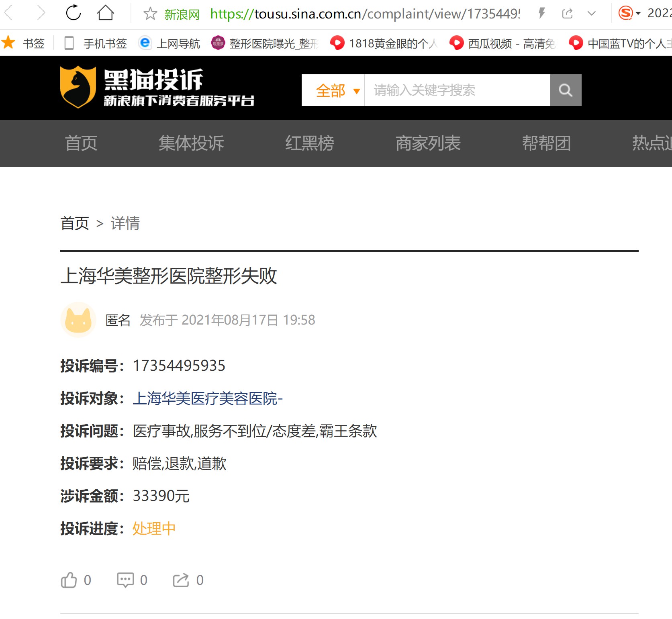Click the page URL in address bar

pos(365,14)
